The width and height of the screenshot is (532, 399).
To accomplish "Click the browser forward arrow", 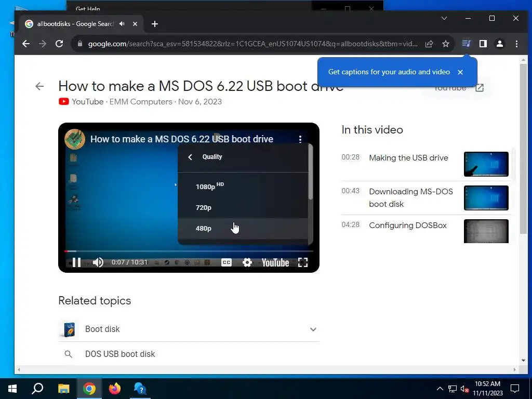I will click(43, 44).
